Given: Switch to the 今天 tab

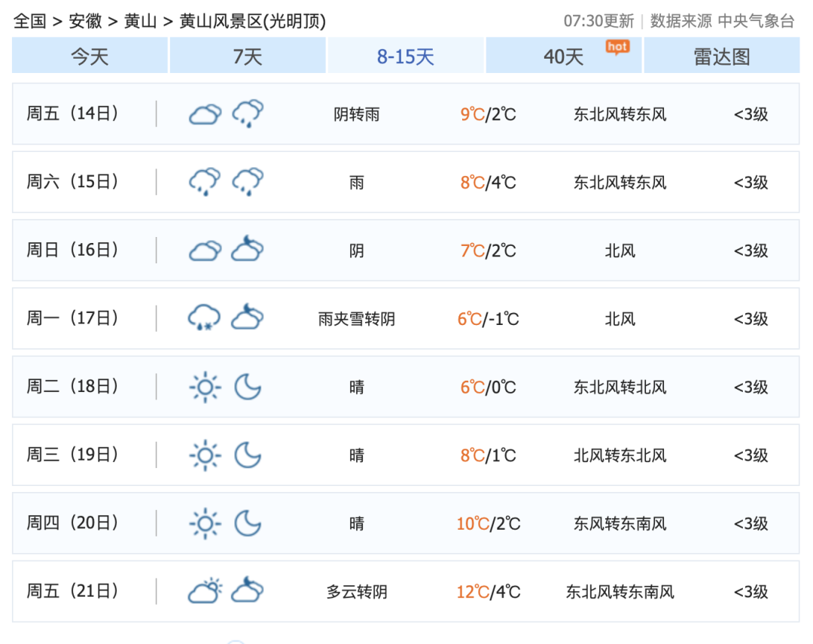Looking at the screenshot, I should (x=90, y=56).
